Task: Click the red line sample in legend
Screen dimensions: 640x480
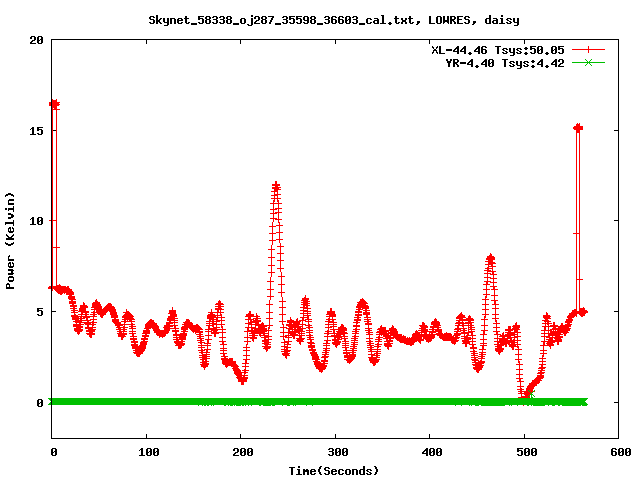Action: 588,50
